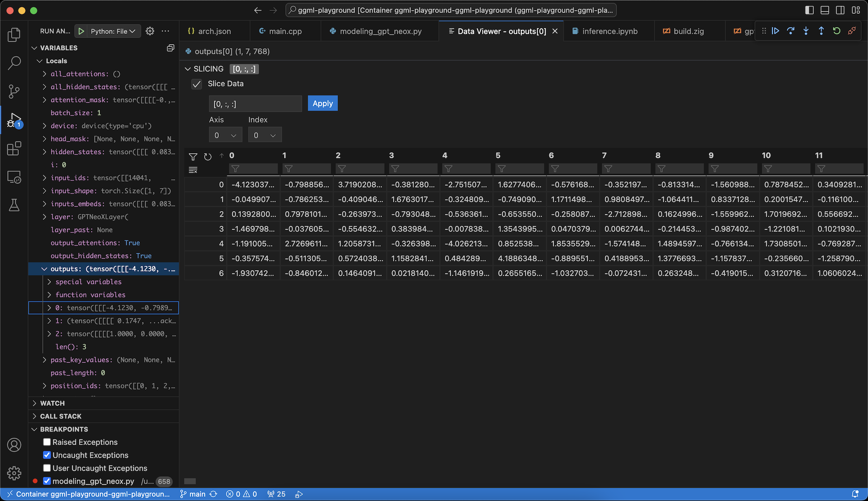Restart the debug session

tap(837, 31)
